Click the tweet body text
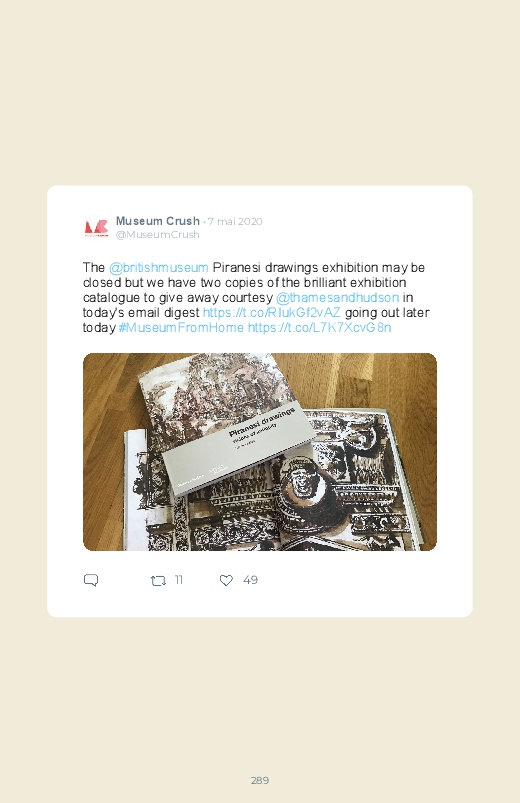Image resolution: width=520 pixels, height=803 pixels. (256, 297)
